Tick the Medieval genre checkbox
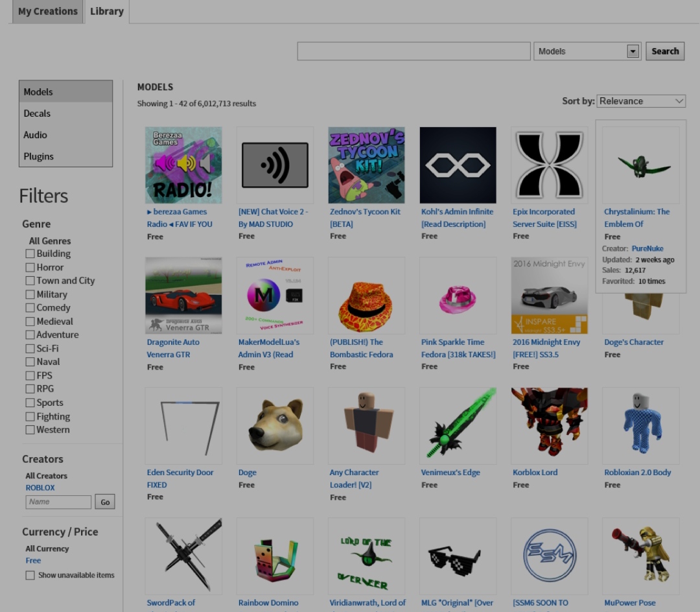 pos(30,322)
